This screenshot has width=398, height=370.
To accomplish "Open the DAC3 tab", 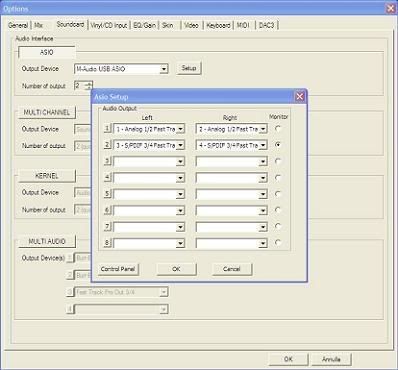I will [x=266, y=25].
